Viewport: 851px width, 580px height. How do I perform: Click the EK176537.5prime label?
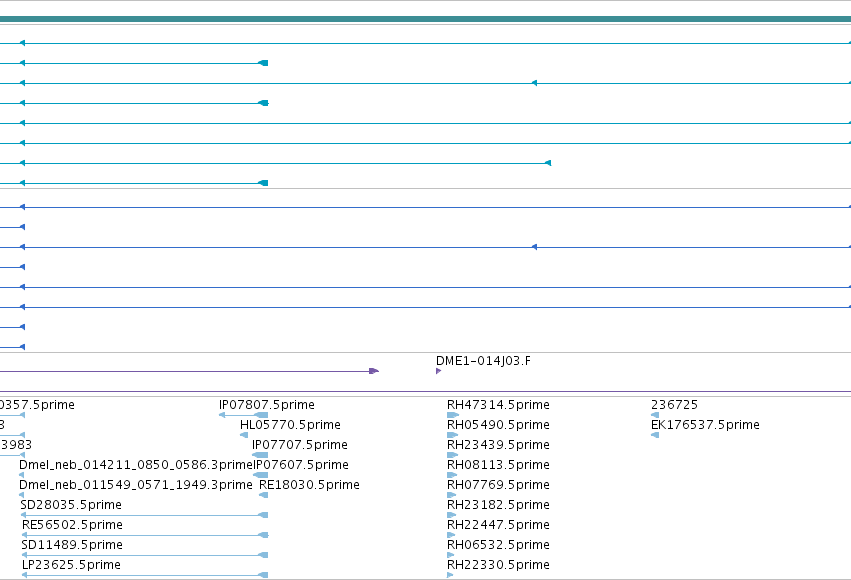[x=705, y=425]
